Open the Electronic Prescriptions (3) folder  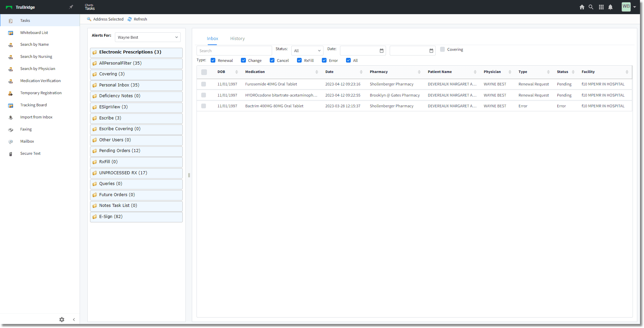(x=136, y=52)
